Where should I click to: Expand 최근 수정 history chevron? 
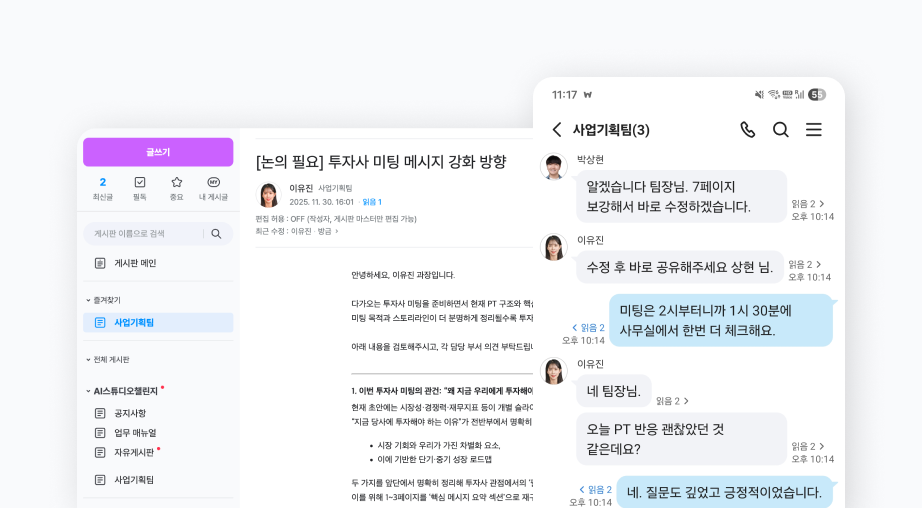(x=337, y=232)
